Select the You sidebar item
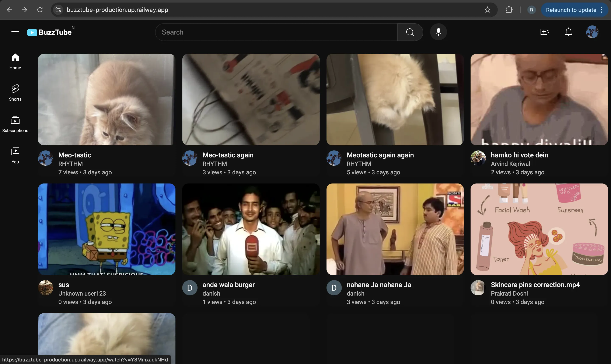Viewport: 611px width, 364px height. (15, 156)
